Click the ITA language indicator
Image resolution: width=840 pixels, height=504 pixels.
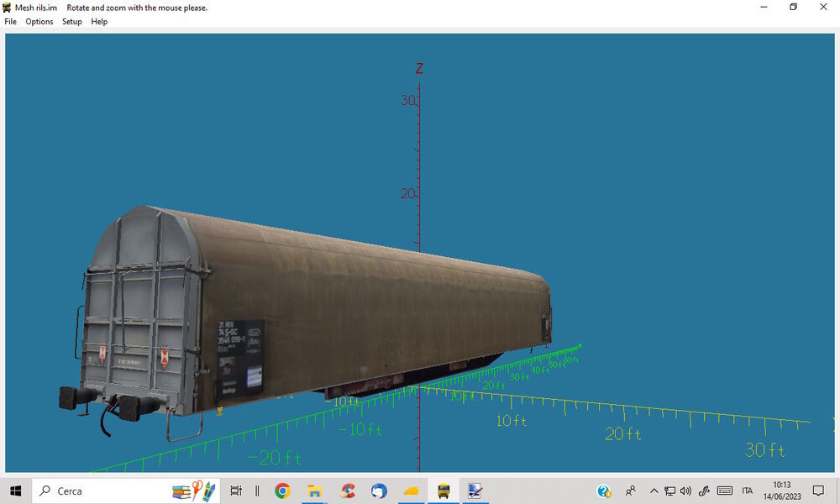(748, 491)
